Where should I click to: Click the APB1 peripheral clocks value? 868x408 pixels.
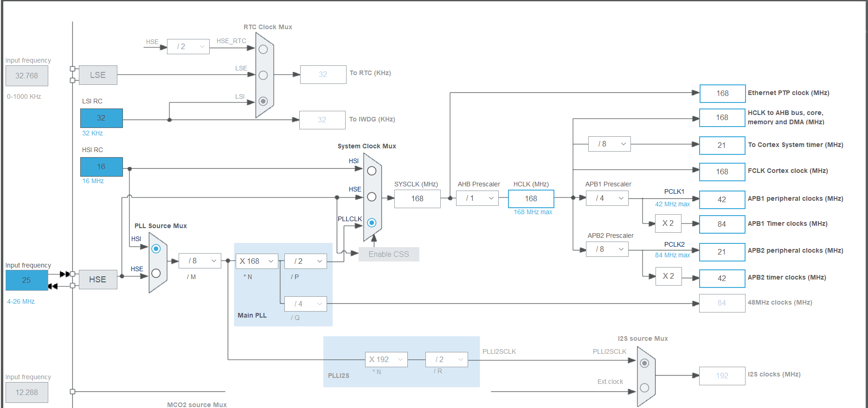722,200
